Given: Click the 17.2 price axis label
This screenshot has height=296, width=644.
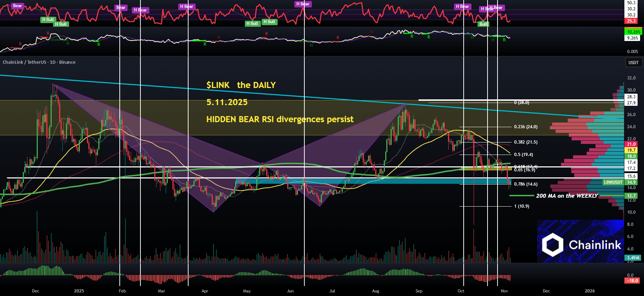Looking at the screenshot, I should click(x=632, y=168).
